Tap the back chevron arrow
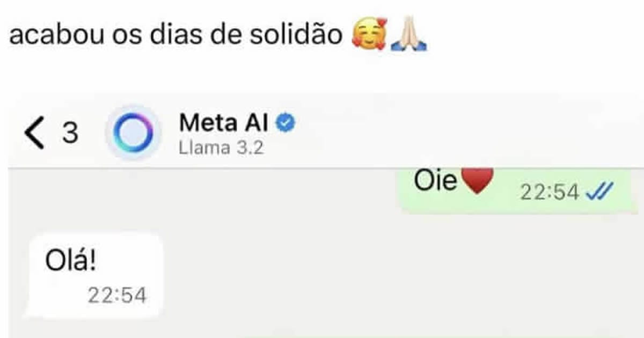Viewport: 644px width, 338px height. (34, 134)
